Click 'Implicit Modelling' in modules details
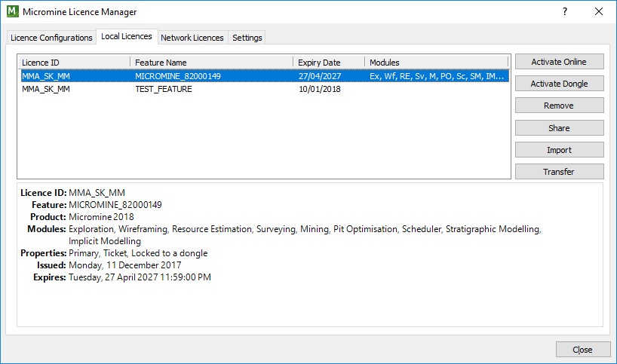This screenshot has width=617, height=364. pos(105,241)
